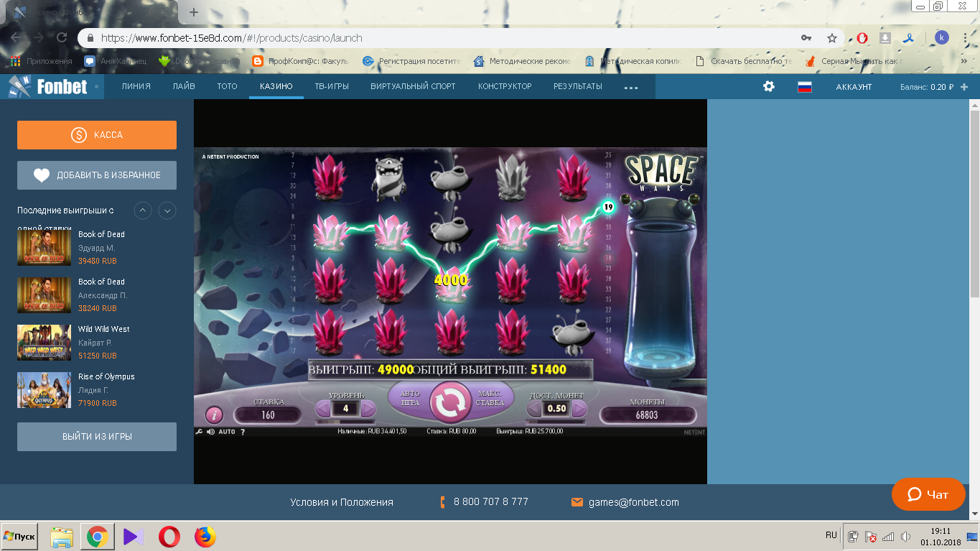Open game settings wrench icon

click(x=199, y=432)
